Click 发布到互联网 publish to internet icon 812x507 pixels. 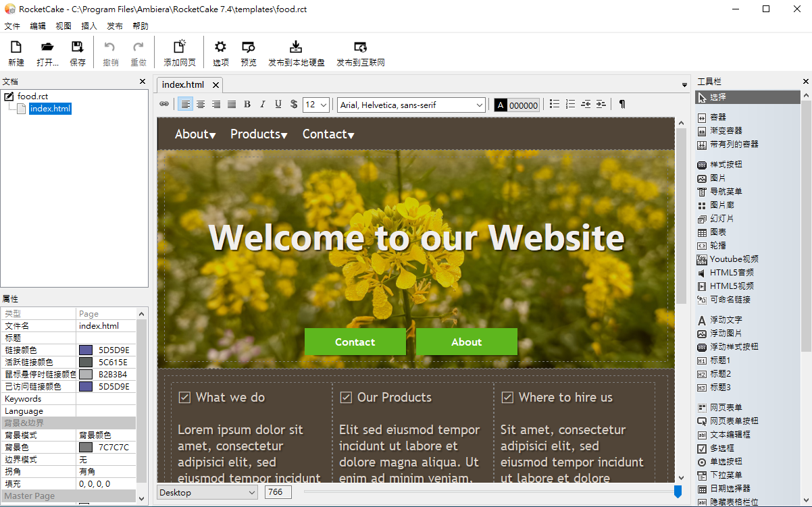click(x=361, y=47)
